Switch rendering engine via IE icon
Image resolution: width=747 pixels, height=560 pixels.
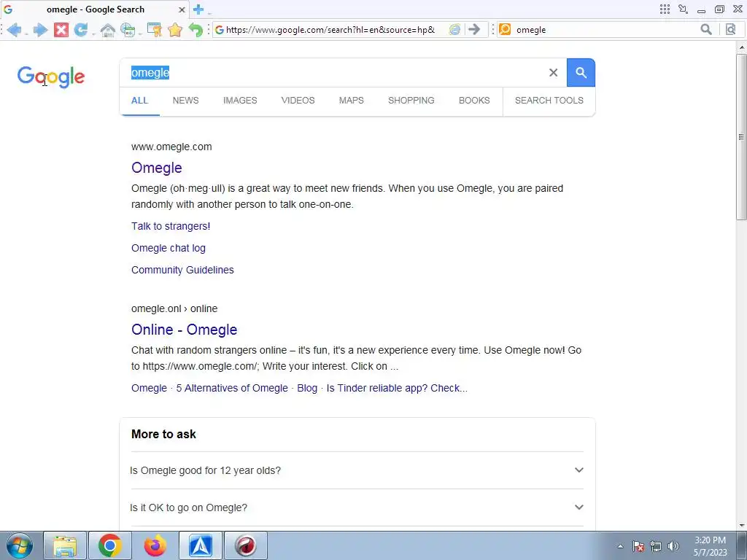click(455, 29)
